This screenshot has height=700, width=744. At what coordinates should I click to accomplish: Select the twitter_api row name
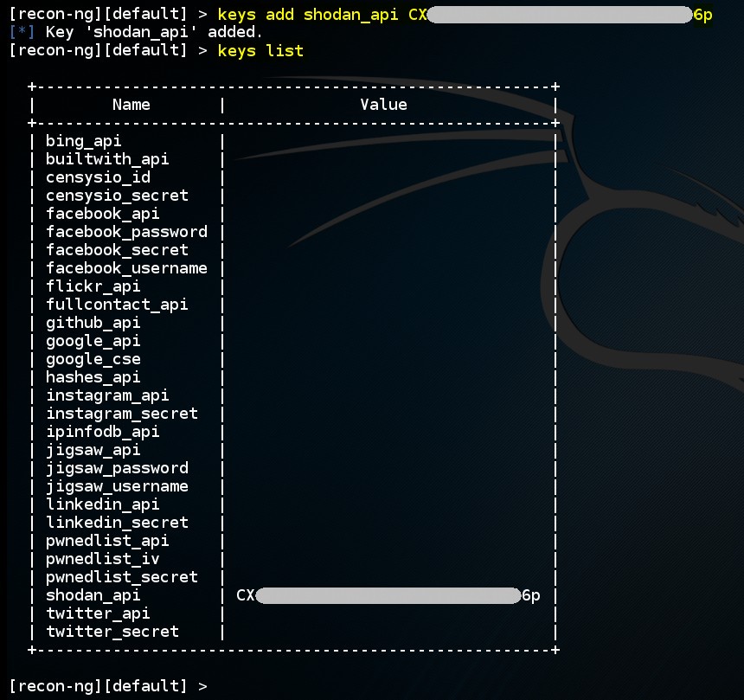[x=98, y=613]
